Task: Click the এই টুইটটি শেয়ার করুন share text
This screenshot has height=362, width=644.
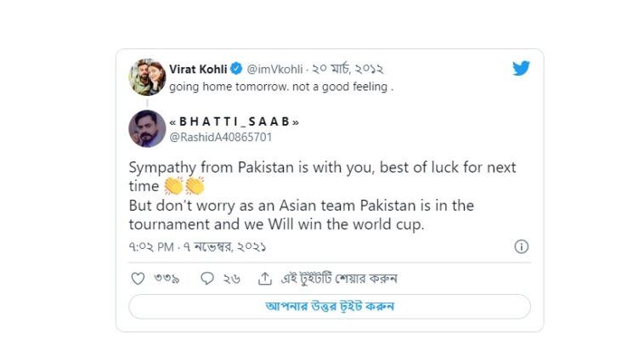Action: click(x=339, y=279)
